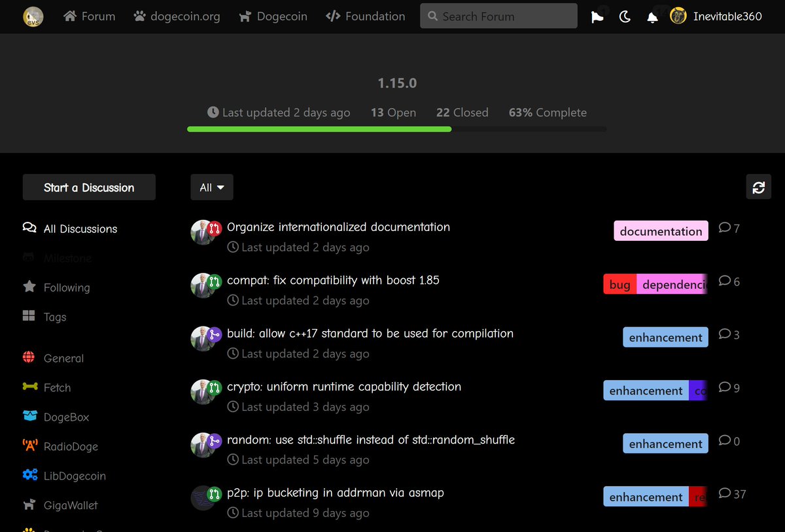Open p2p: ip bucketing in addrman discussion
Screen dimensions: 785x532
pyautogui.click(x=336, y=492)
